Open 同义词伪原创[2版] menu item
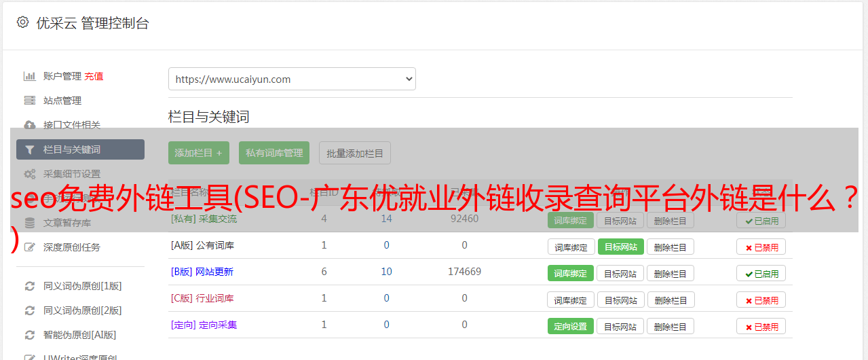The height and width of the screenshot is (360, 868). pyautogui.click(x=83, y=310)
